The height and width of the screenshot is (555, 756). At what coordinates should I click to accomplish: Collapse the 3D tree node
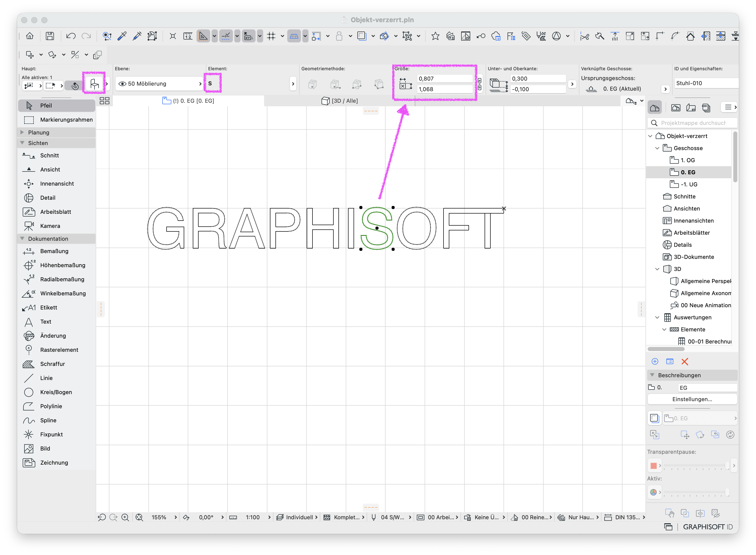coord(657,269)
